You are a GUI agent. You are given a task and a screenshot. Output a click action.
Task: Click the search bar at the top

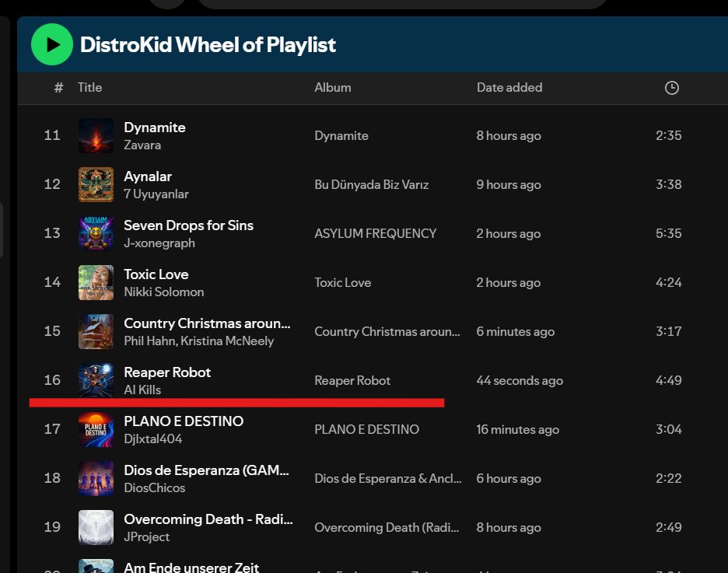pyautogui.click(x=404, y=4)
